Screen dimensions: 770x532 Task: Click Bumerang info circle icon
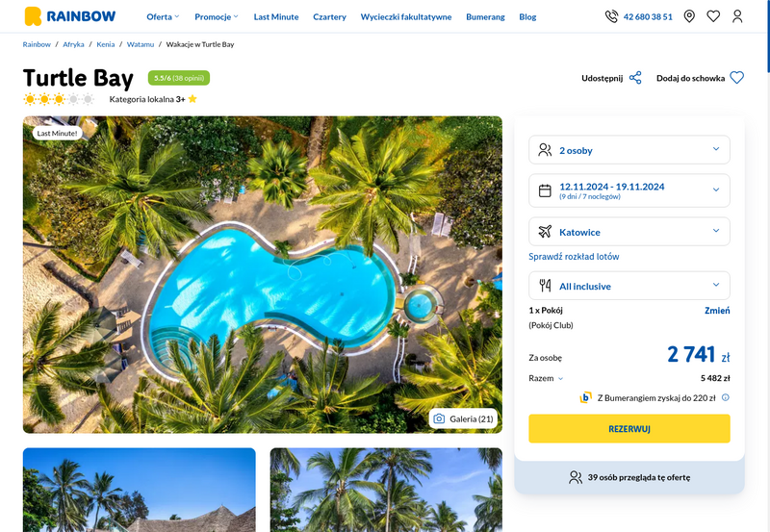coord(726,397)
